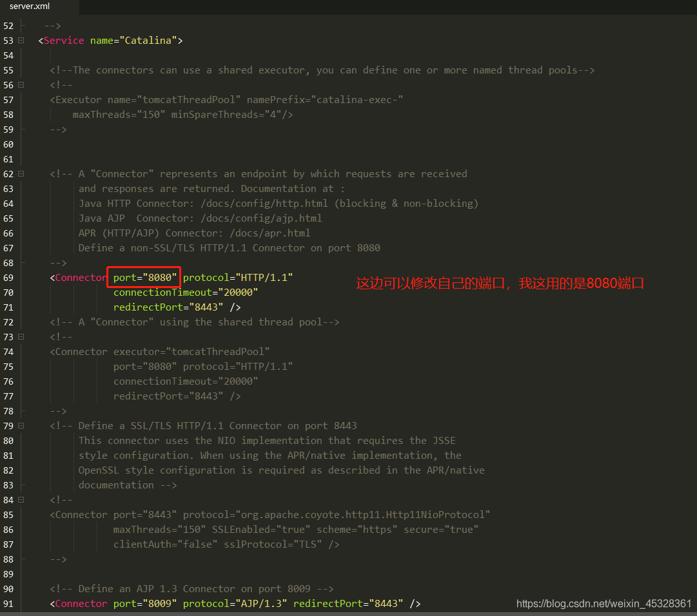Click "Define an AJP 1.3 Connector" comment
The image size is (697, 616).
[191, 589]
